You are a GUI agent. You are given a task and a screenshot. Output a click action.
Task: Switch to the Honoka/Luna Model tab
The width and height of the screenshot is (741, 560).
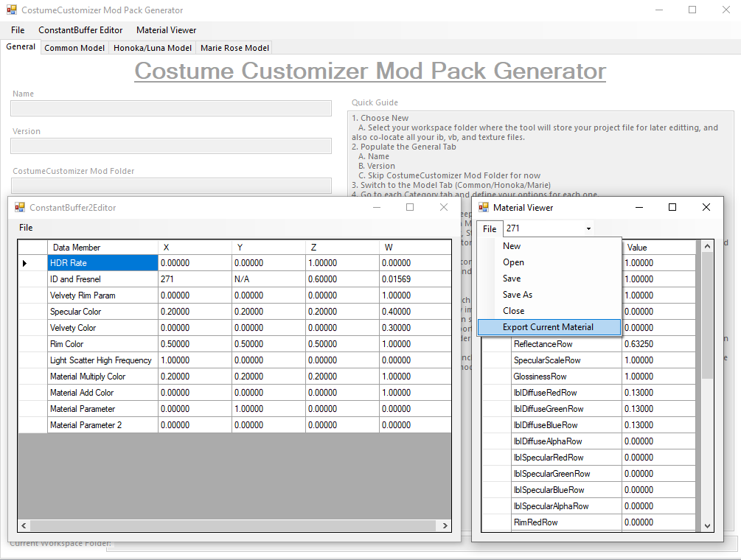click(x=152, y=48)
